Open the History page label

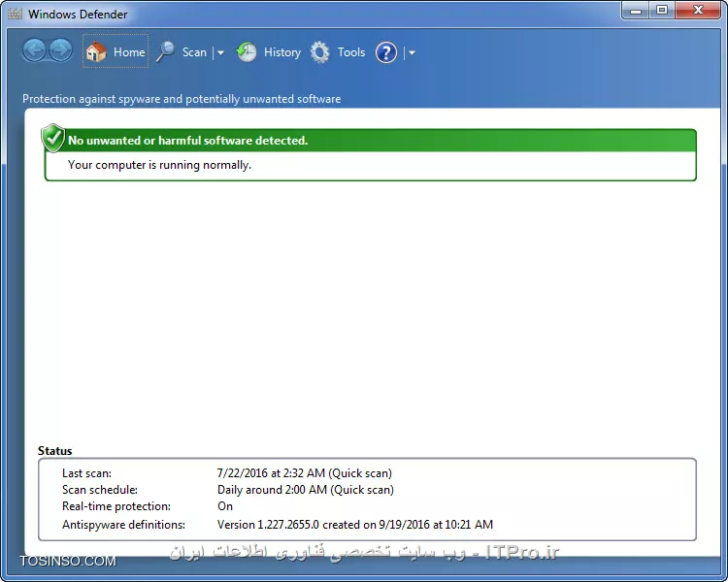[282, 52]
